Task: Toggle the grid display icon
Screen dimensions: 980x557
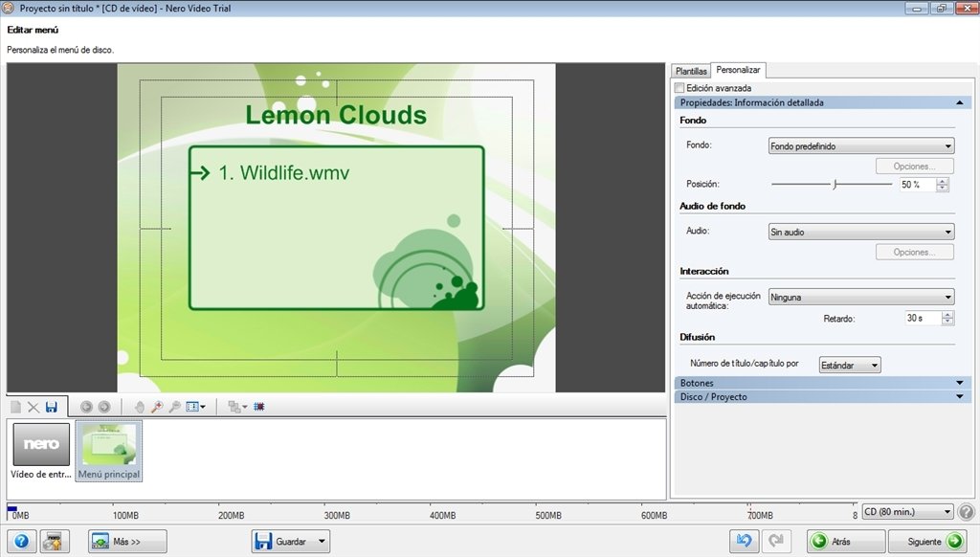Action: coord(258,407)
